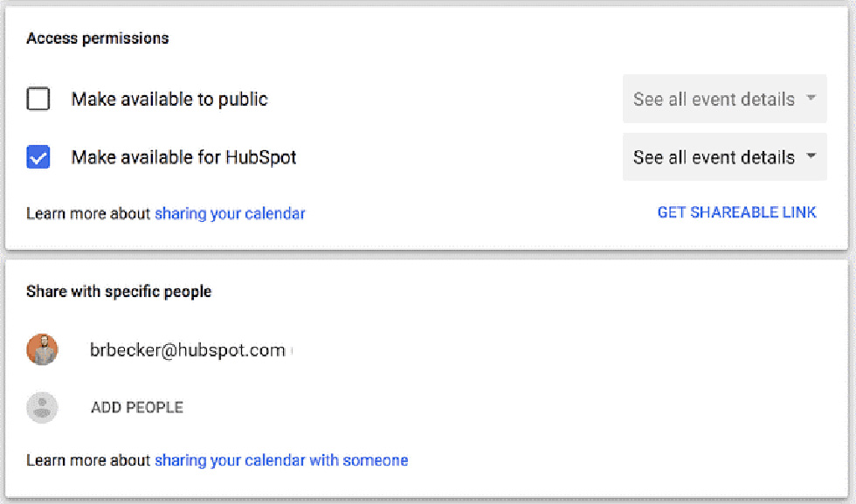Click GET SHAREABLE LINK
The image size is (856, 504).
[x=736, y=212]
